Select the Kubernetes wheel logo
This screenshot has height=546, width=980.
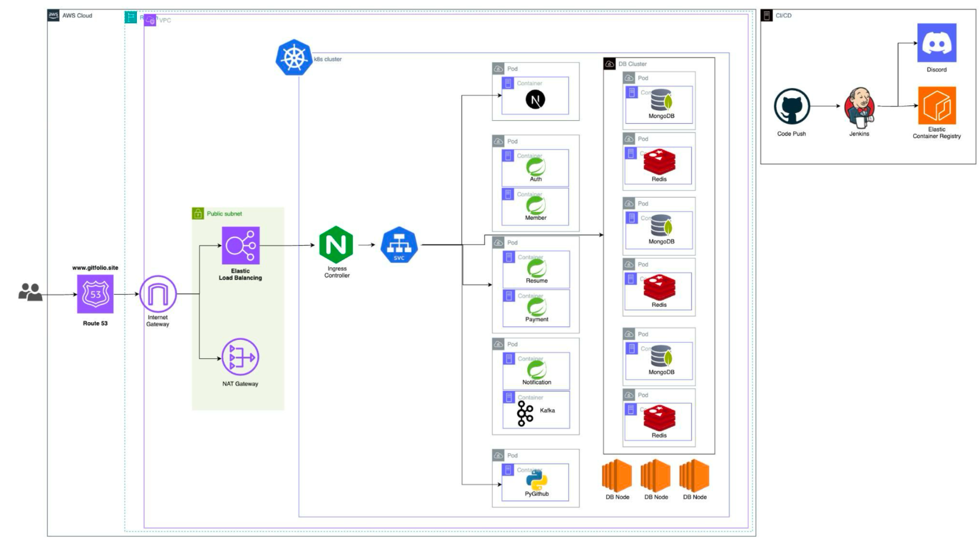pyautogui.click(x=294, y=57)
